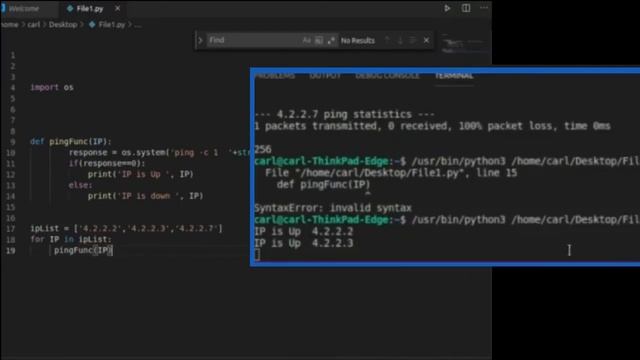The width and height of the screenshot is (640, 360).
Task: Open the OUTPUT panel tab
Action: 325,76
